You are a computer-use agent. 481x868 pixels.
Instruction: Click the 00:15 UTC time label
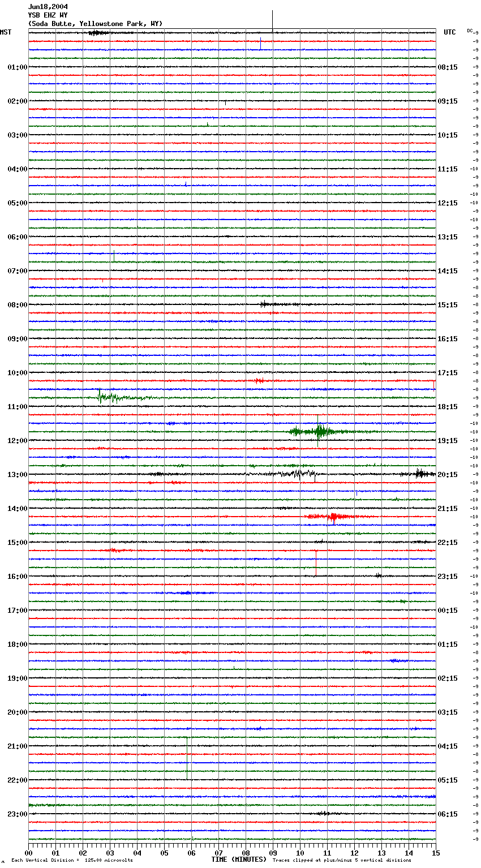(x=448, y=611)
